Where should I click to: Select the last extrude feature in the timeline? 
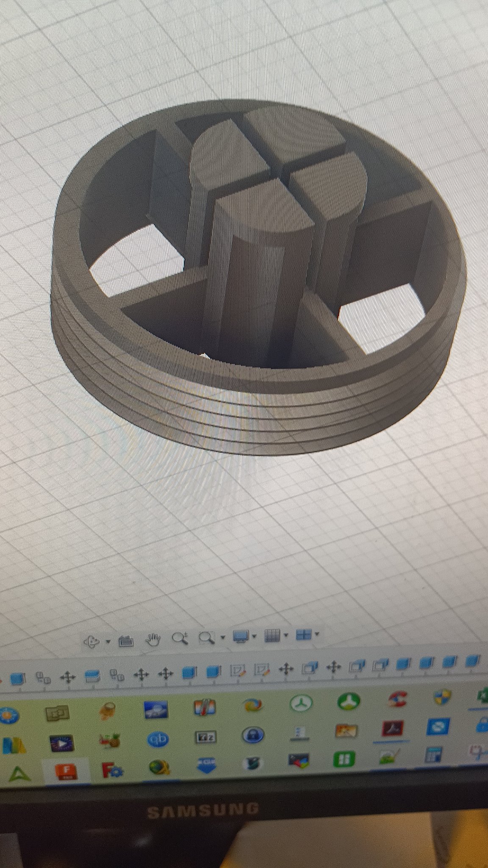473,661
